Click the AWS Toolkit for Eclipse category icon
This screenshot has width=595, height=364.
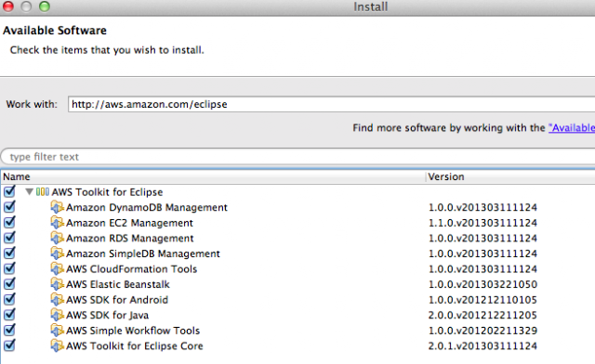coord(43,192)
